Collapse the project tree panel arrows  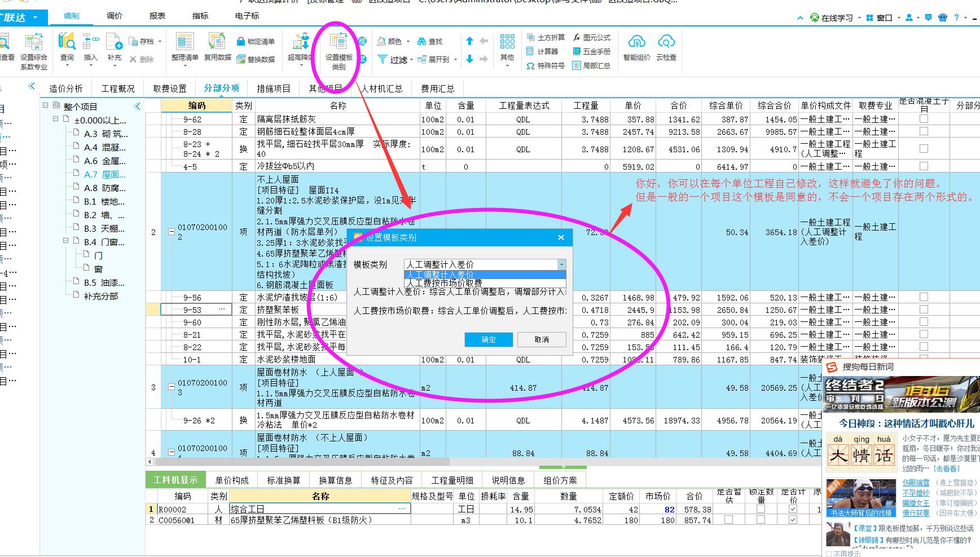137,106
